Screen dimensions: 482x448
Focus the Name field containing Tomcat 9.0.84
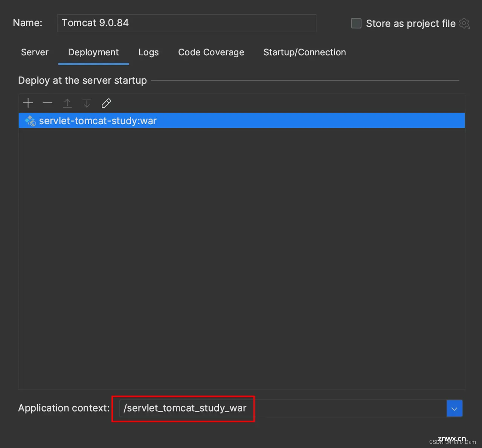click(186, 23)
